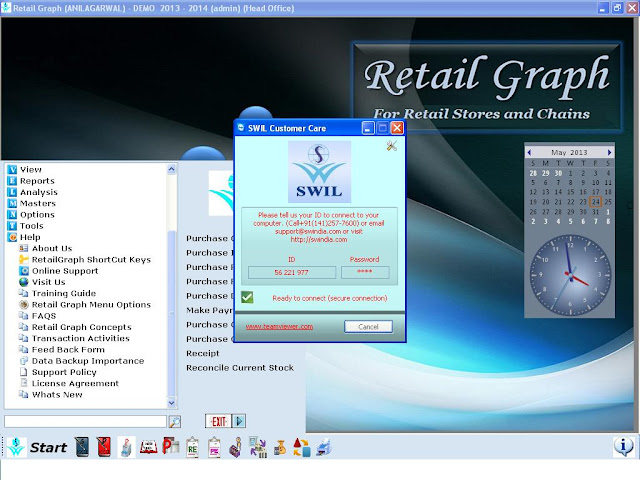
Task: Open the www.teamviewer.com link
Action: tap(279, 327)
